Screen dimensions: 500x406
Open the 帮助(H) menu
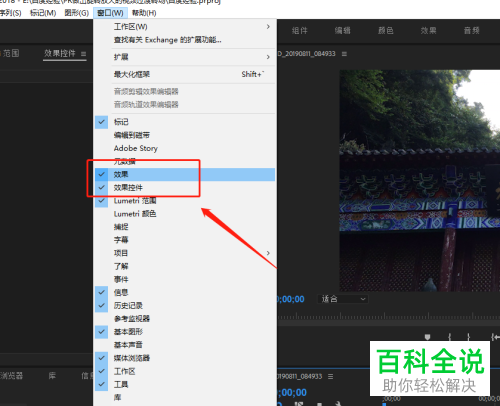tap(144, 13)
